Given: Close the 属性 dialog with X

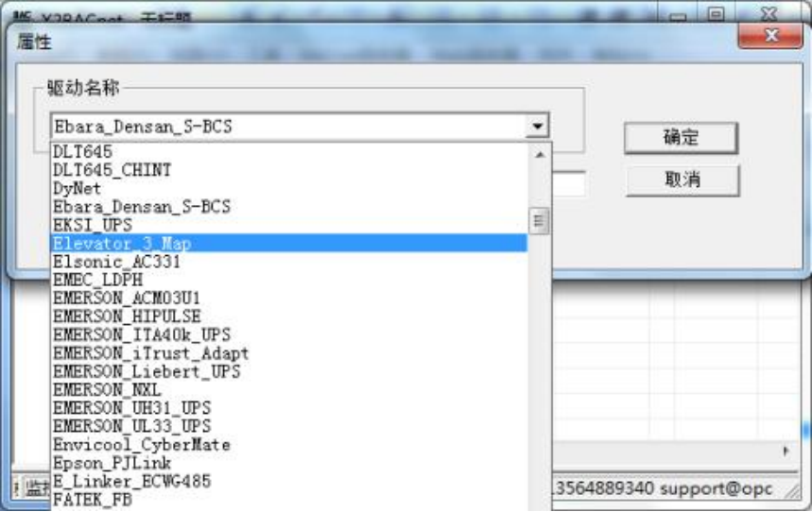Looking at the screenshot, I should tap(770, 35).
